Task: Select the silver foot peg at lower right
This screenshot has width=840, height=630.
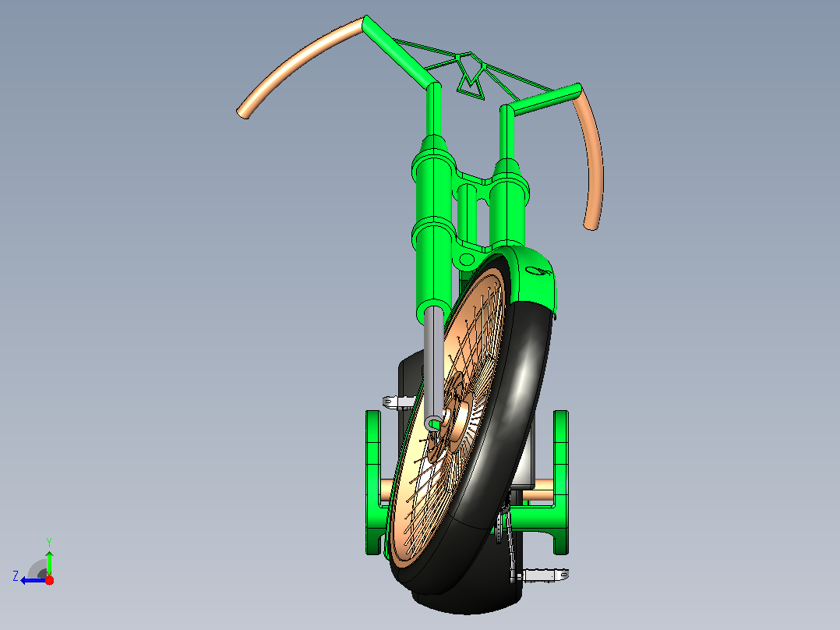Action: click(x=539, y=576)
